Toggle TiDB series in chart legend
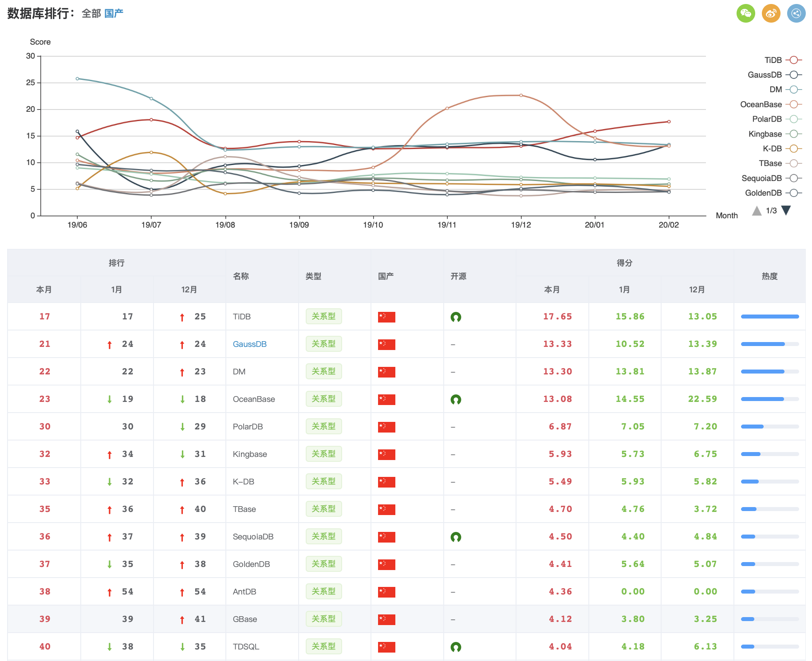812x661 pixels. click(783, 60)
